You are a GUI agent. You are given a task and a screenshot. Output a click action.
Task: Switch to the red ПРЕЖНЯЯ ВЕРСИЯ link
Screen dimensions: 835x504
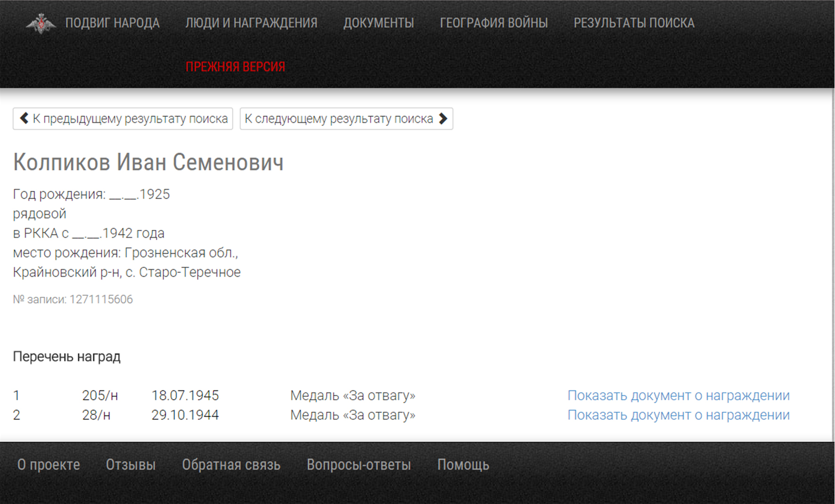point(235,67)
